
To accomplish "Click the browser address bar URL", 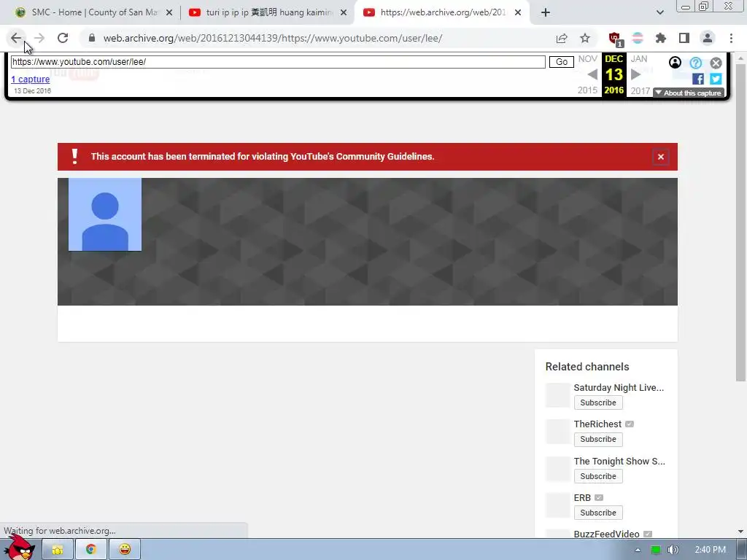I will pyautogui.click(x=273, y=38).
